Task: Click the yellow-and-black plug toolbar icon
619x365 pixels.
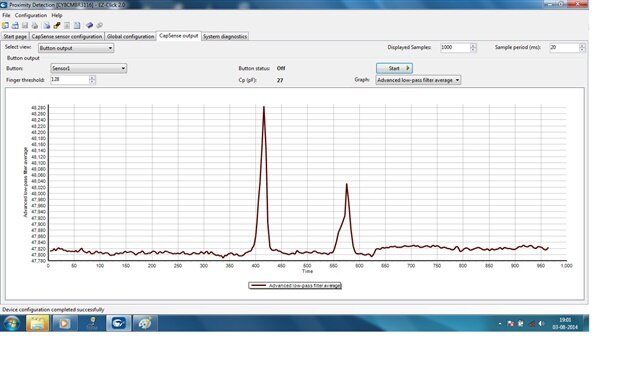Action: [x=57, y=26]
